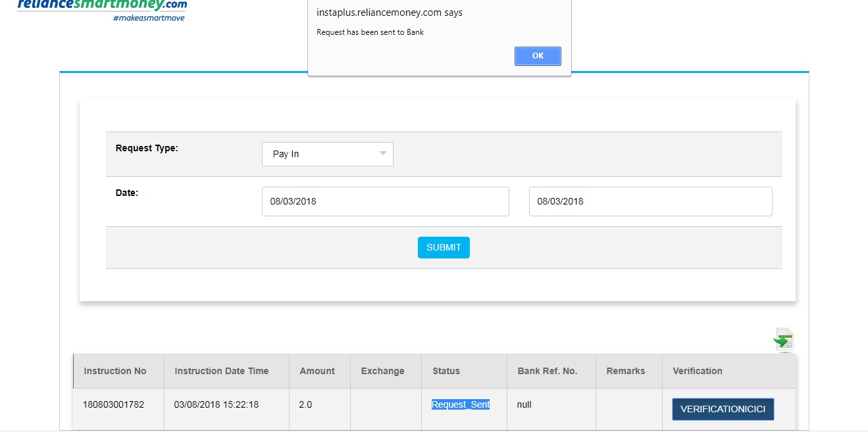Click the null bank reference cell

(524, 404)
